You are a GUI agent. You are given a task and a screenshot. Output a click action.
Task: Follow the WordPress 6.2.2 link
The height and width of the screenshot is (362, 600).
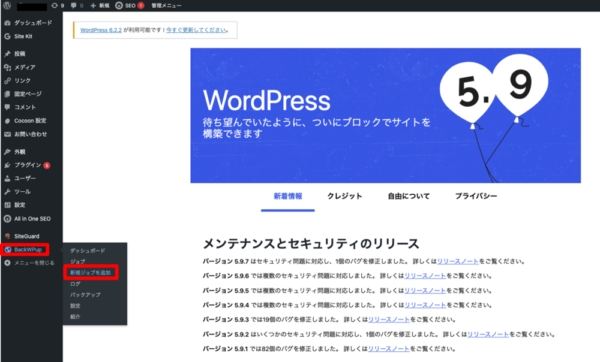[x=101, y=30]
